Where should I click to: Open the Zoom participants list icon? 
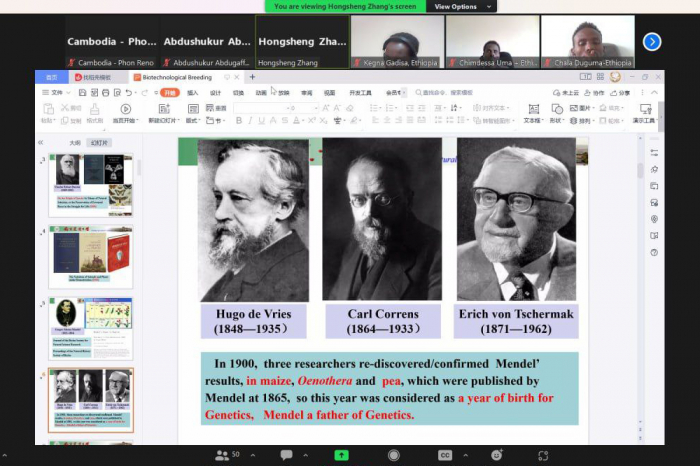coord(222,455)
